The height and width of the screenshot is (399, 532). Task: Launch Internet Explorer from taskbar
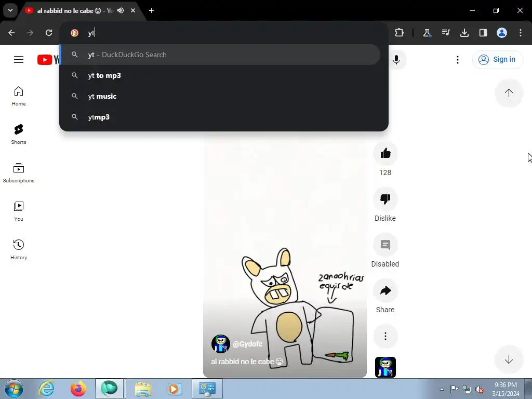click(x=46, y=389)
